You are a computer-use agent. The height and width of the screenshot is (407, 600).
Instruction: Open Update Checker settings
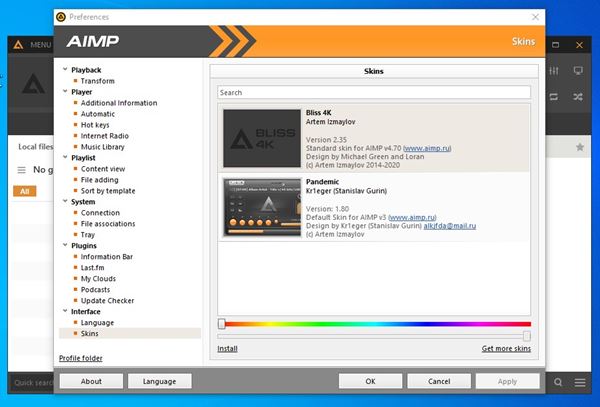(x=108, y=301)
